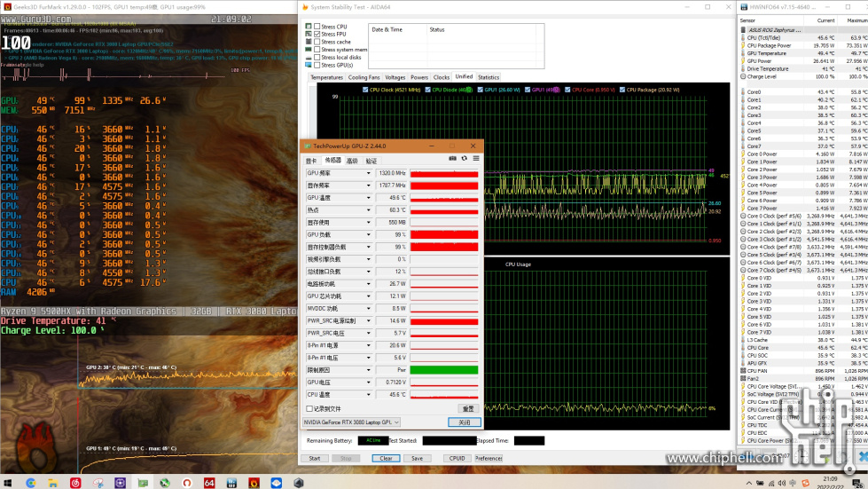Open GPU 负载 sensor dropdown arrow
Screen dimensions: 868x489
click(369, 235)
